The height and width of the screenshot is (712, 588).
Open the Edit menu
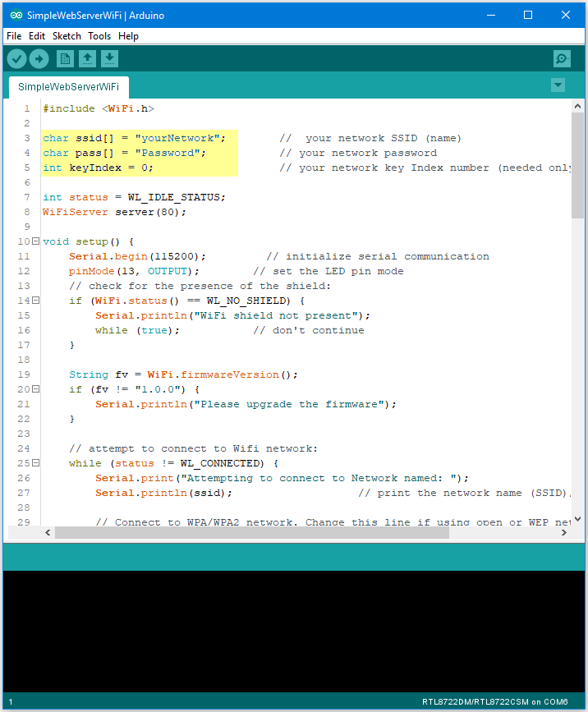pos(37,36)
